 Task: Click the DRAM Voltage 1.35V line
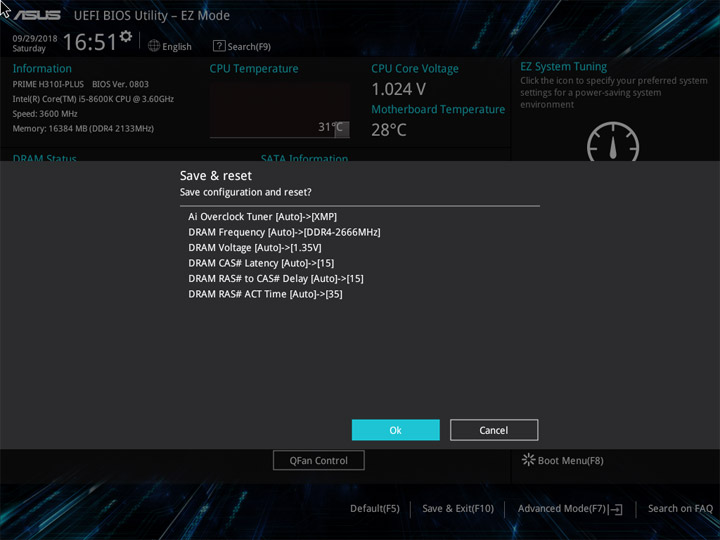tap(255, 248)
